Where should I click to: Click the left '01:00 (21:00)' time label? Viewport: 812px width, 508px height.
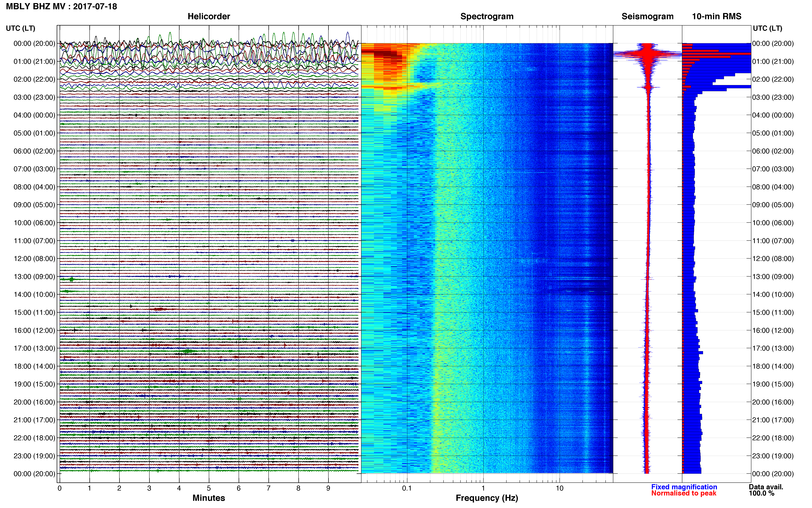(x=34, y=62)
